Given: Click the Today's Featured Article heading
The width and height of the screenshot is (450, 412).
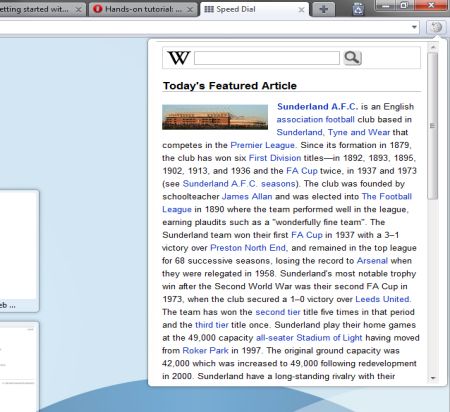Looking at the screenshot, I should click(230, 86).
